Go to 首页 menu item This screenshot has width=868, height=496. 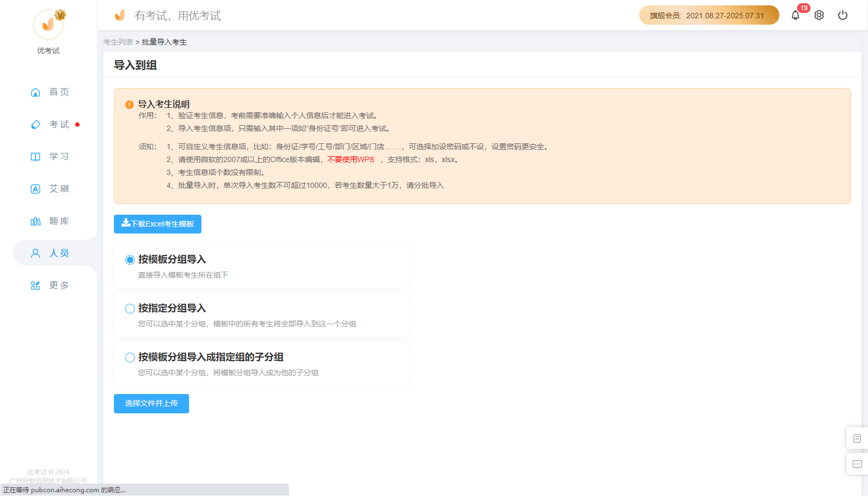pos(59,92)
